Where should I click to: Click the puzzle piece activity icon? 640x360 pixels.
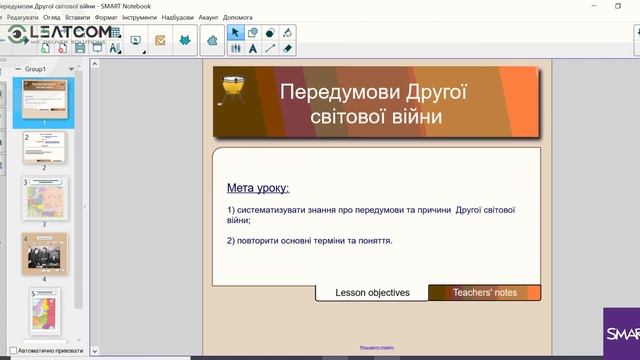coord(212,40)
